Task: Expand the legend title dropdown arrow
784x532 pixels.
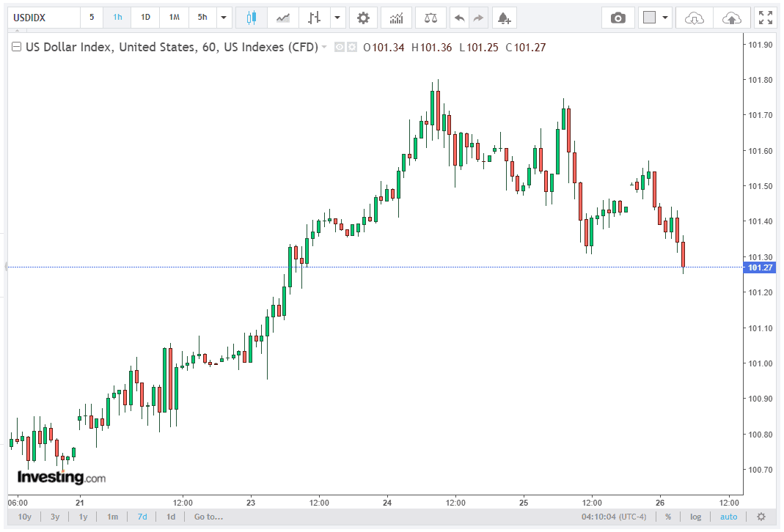Action: 324,48
